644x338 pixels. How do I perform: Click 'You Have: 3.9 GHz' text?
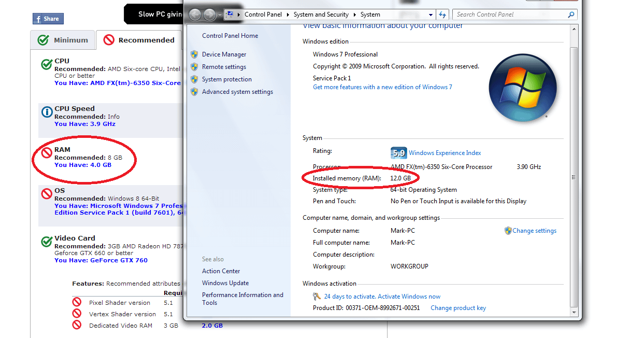(85, 124)
